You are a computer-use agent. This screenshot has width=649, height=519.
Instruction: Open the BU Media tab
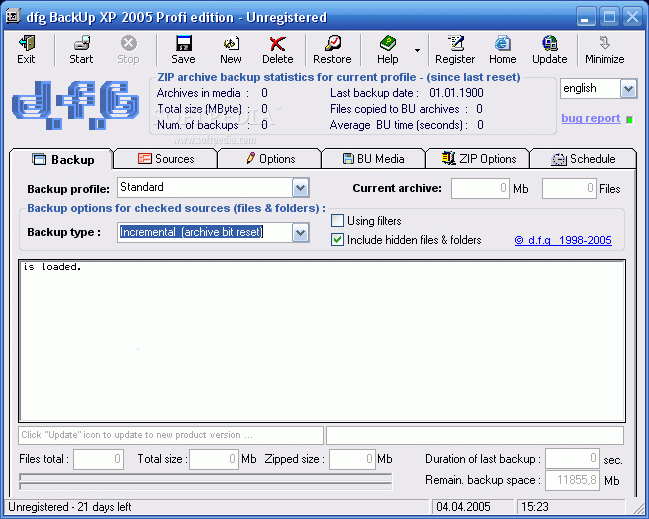tap(374, 159)
